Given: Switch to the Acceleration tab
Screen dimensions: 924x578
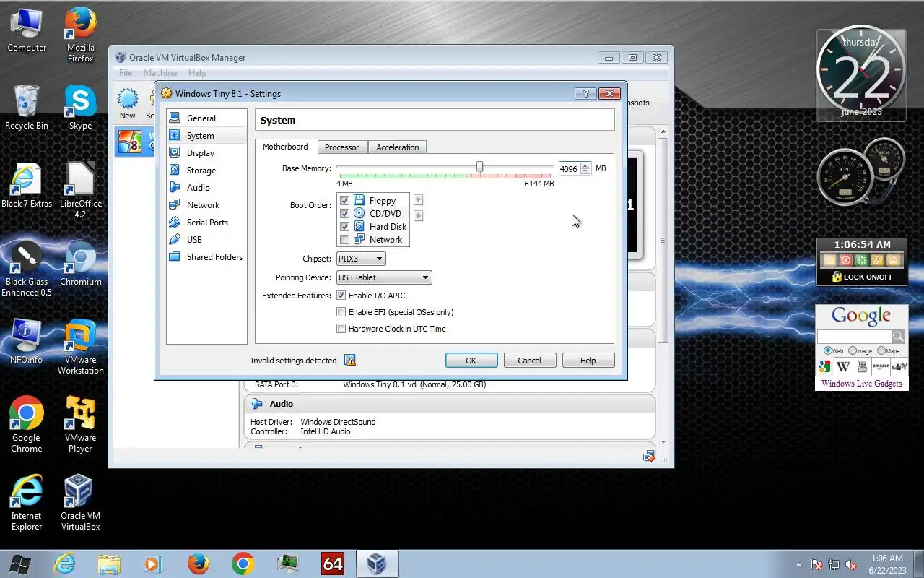Looking at the screenshot, I should click(x=397, y=147).
